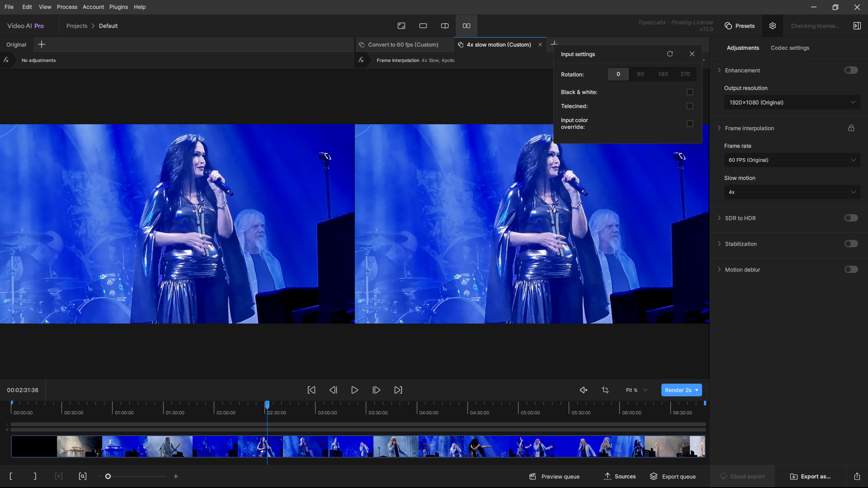The image size is (868, 488).
Task: Enable the Black & white checkbox
Action: click(690, 92)
